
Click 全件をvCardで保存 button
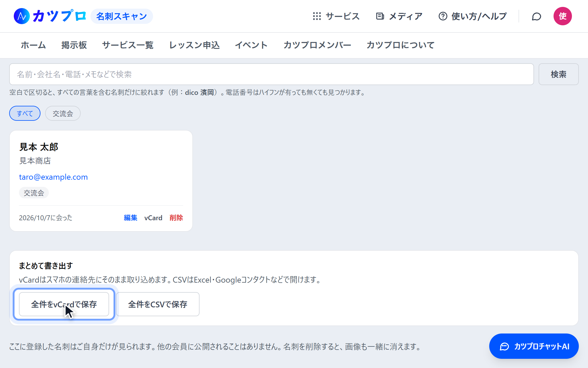coord(64,304)
